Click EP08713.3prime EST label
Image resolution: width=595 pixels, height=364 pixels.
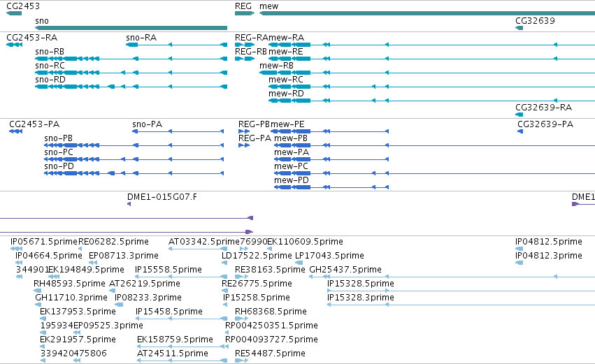click(124, 256)
